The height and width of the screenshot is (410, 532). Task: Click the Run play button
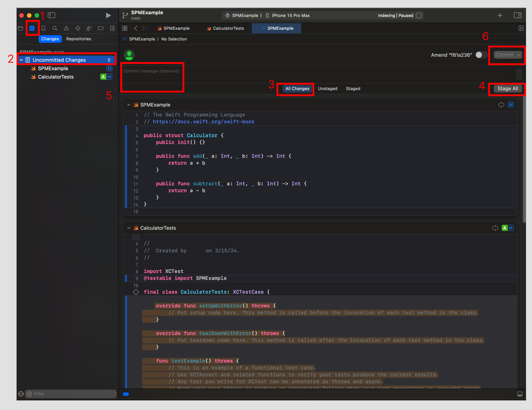[x=108, y=16]
